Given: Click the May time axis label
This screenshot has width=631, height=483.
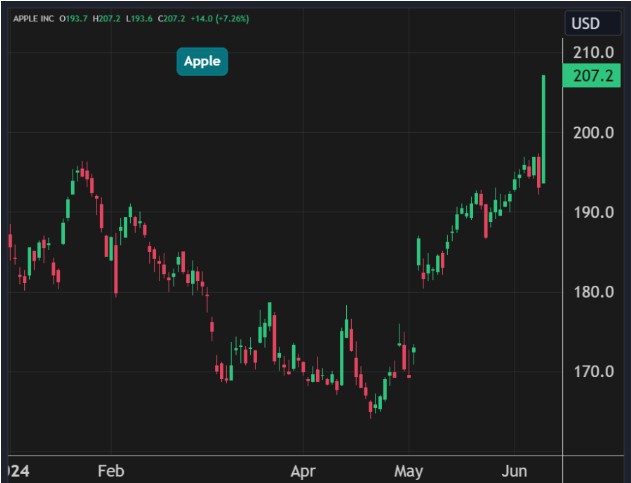Looking at the screenshot, I should click(408, 471).
